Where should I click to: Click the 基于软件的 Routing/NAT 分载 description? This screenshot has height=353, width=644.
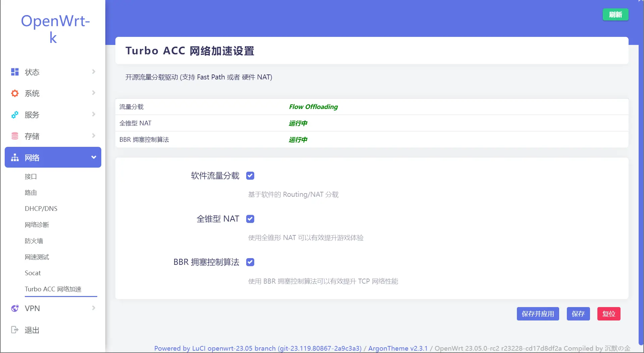293,194
